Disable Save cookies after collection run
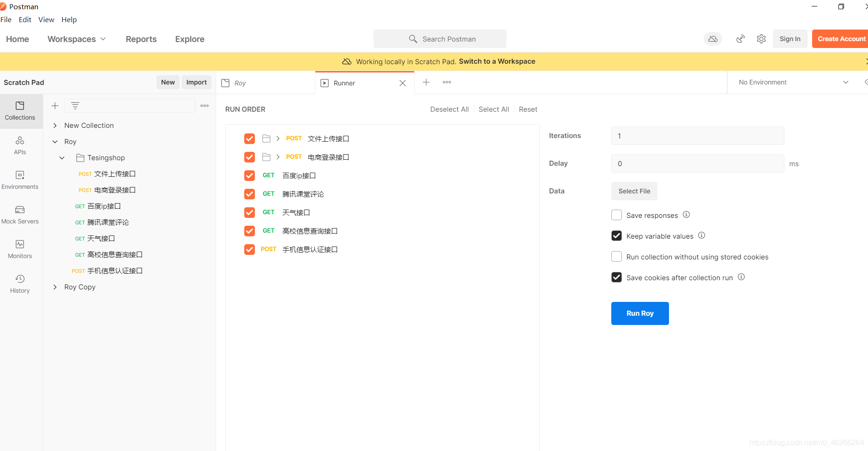 616,277
